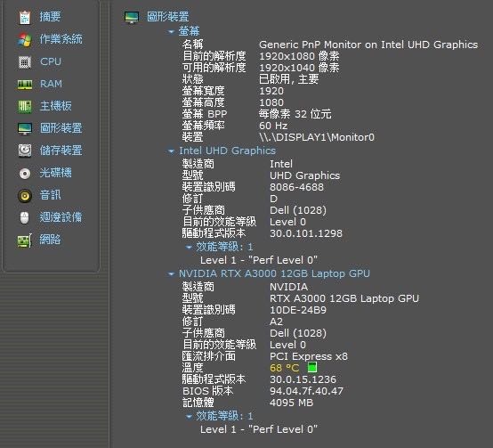
Task: Open the 光碟機 section label
Action: click(56, 173)
